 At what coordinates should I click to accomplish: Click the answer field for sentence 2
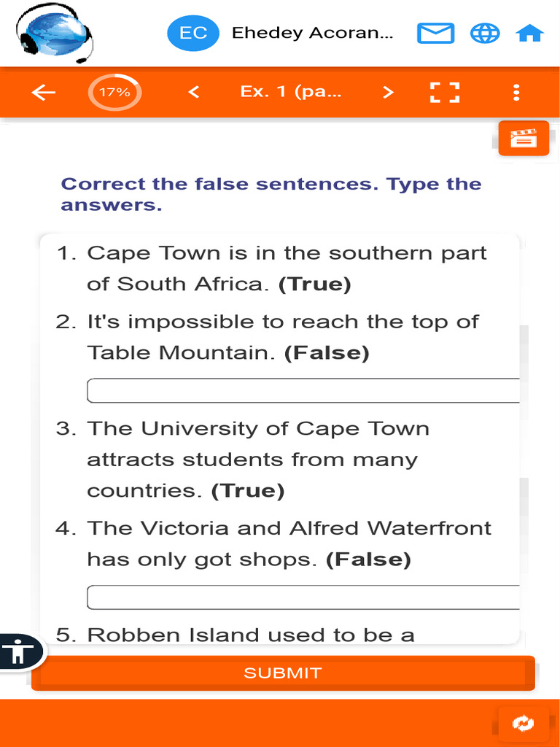tap(303, 391)
